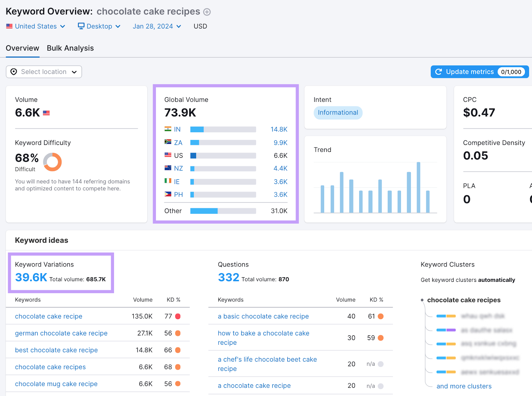
Task: Click the plus icon beside chocolate cake recipes
Action: click(x=207, y=12)
